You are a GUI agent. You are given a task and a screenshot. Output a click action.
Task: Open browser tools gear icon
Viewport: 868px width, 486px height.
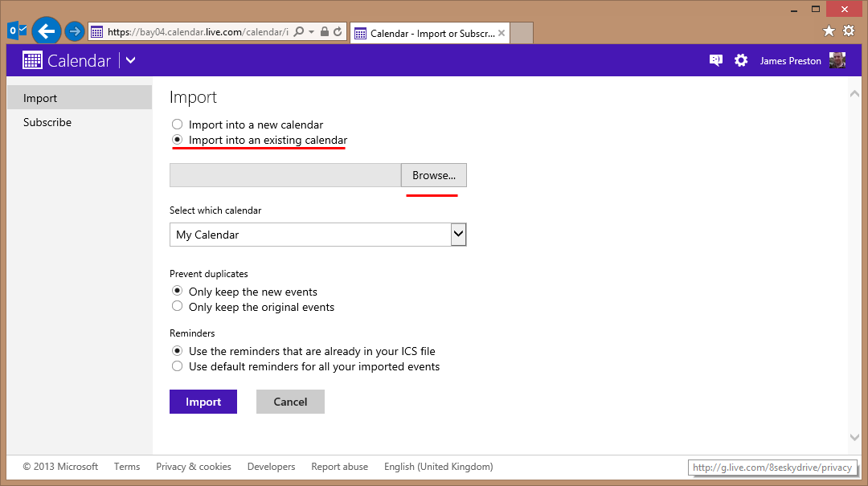pos(849,31)
